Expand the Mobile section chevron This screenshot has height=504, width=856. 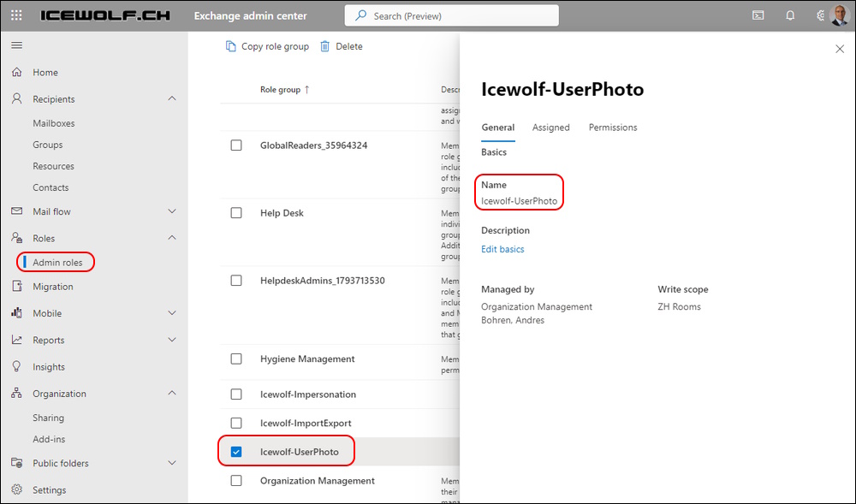pyautogui.click(x=172, y=312)
